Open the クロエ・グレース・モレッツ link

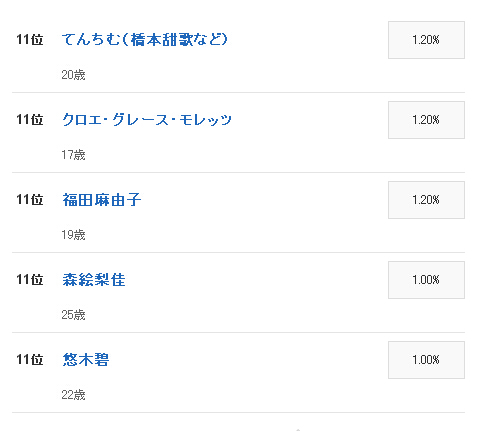pos(147,120)
